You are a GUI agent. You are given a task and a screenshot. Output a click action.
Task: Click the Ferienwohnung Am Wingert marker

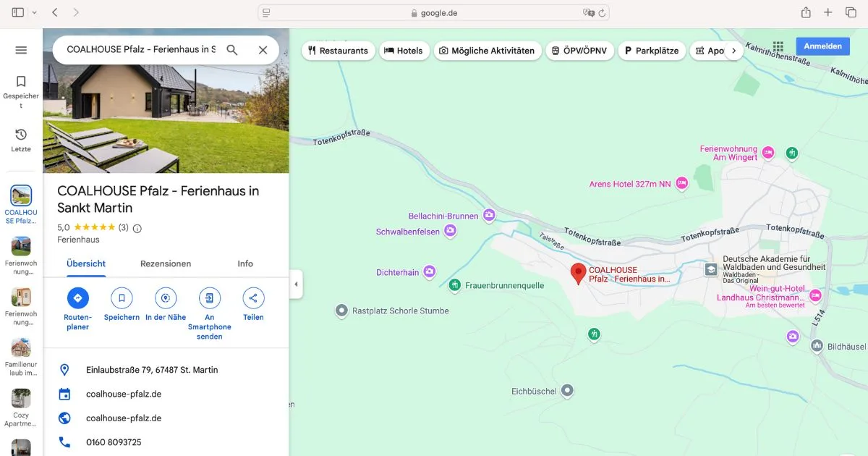768,153
